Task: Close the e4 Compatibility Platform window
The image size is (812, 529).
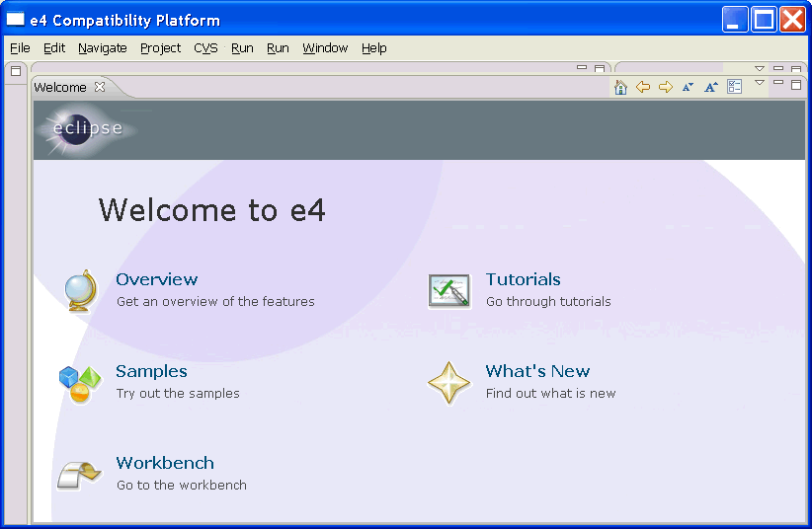Action: [x=793, y=20]
